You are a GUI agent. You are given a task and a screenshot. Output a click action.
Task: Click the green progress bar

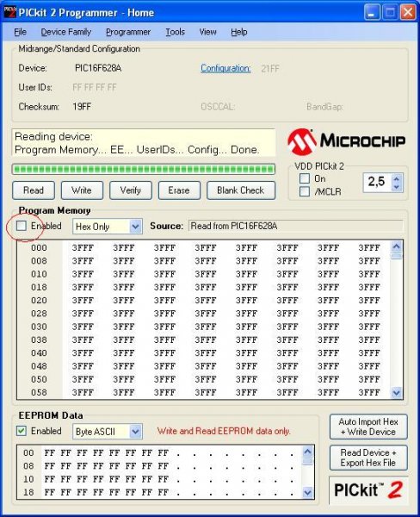[143, 170]
